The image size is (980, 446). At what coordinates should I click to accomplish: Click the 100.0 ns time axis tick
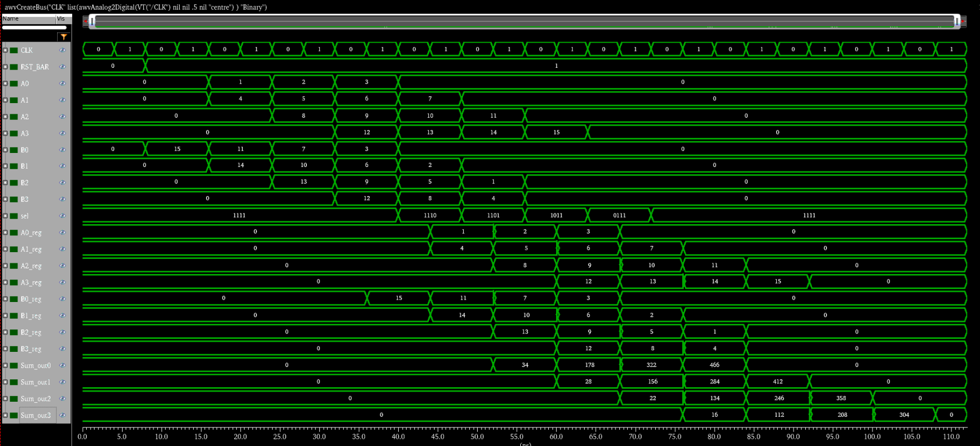(x=872, y=436)
